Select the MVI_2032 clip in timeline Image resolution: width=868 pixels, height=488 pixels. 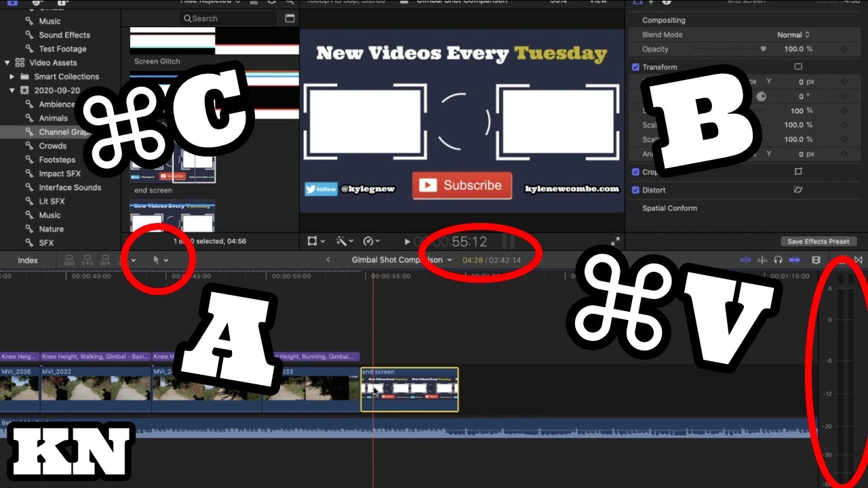(96, 390)
